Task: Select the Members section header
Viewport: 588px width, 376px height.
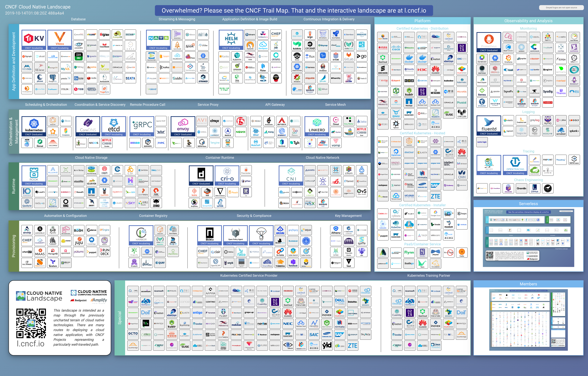Action: [x=528, y=284]
